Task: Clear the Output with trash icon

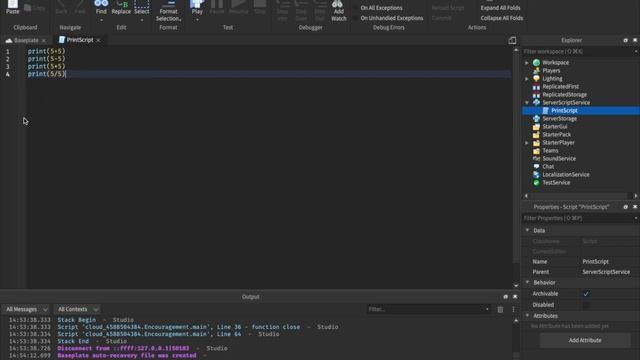Action: [x=500, y=309]
